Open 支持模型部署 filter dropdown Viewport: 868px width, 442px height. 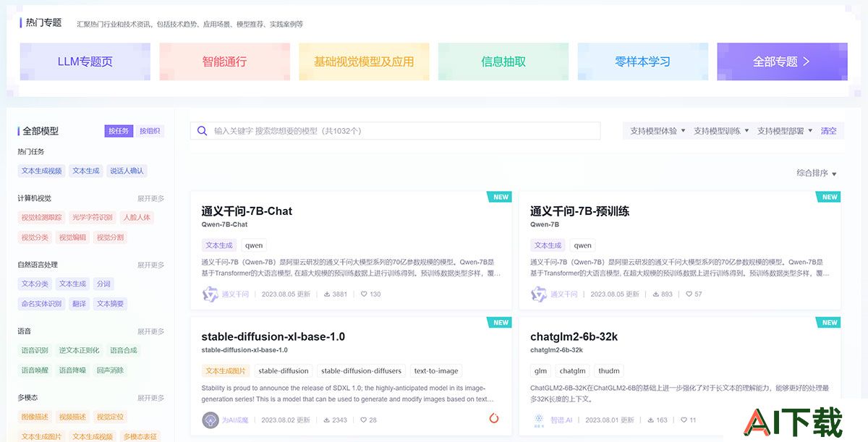(784, 131)
